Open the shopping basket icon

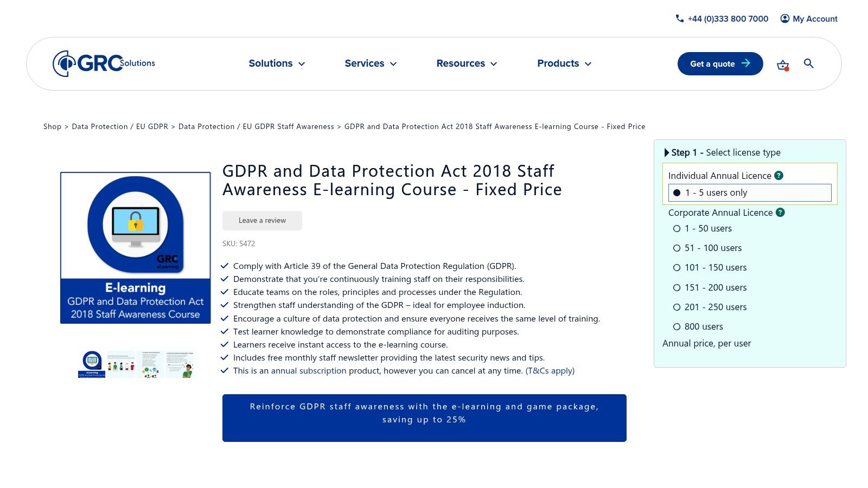(x=782, y=64)
